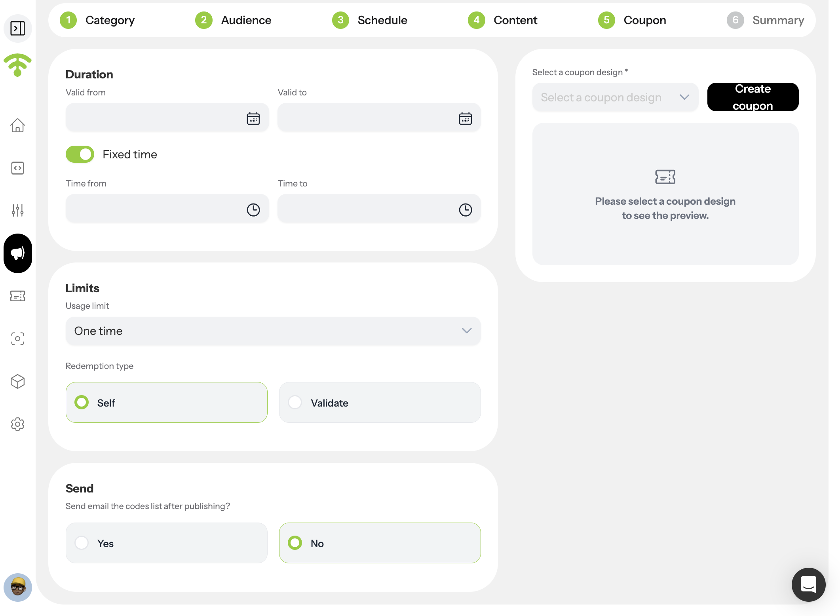Go to the Schedule step
The image size is (840, 616).
click(370, 20)
